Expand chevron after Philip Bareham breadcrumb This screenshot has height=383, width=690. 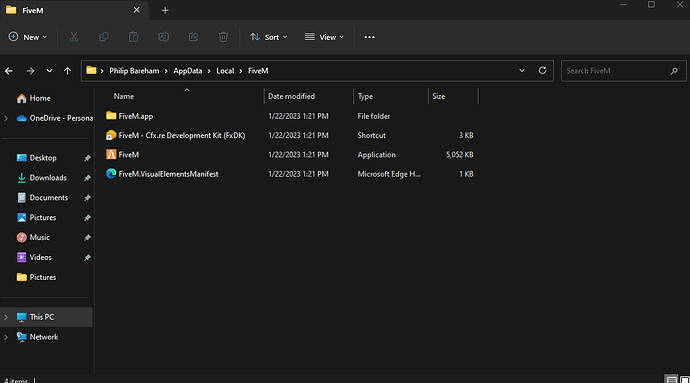point(166,71)
